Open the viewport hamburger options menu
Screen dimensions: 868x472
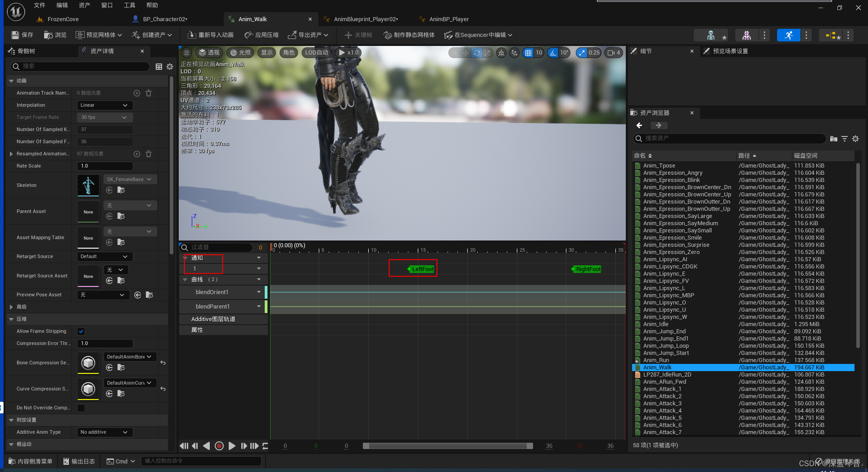(186, 53)
